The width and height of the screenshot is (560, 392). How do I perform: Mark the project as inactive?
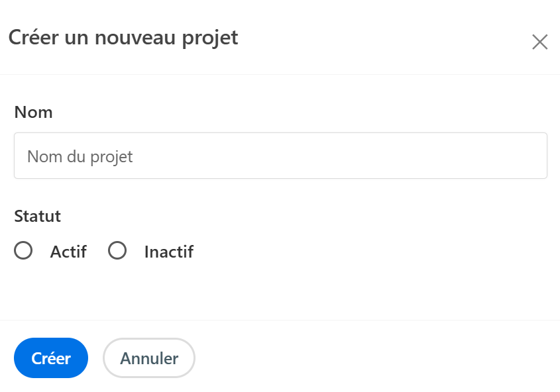[x=117, y=251]
